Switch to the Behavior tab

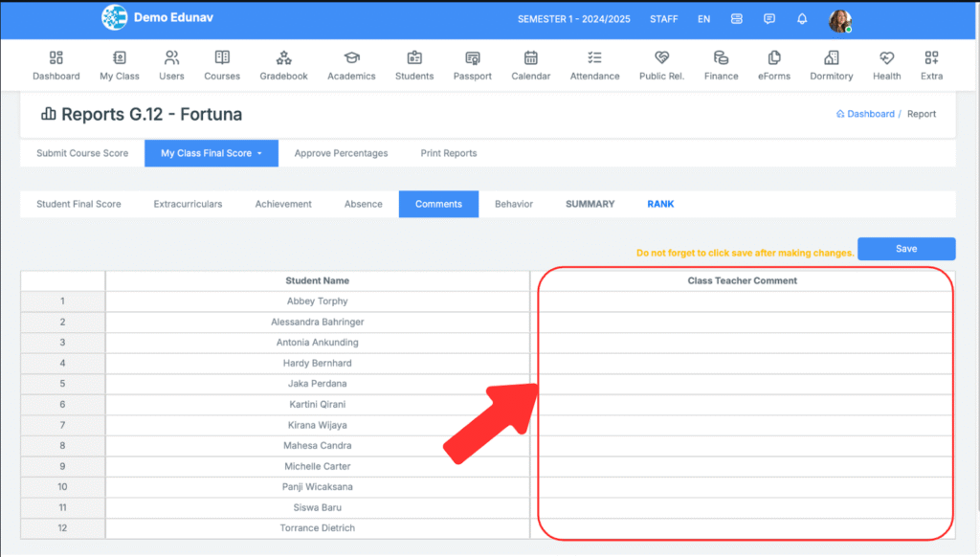click(513, 204)
